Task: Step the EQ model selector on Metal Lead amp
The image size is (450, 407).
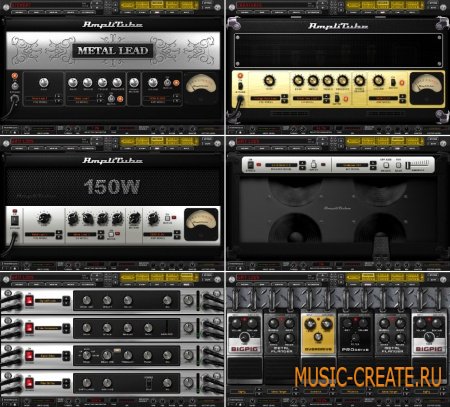Action: point(100,98)
